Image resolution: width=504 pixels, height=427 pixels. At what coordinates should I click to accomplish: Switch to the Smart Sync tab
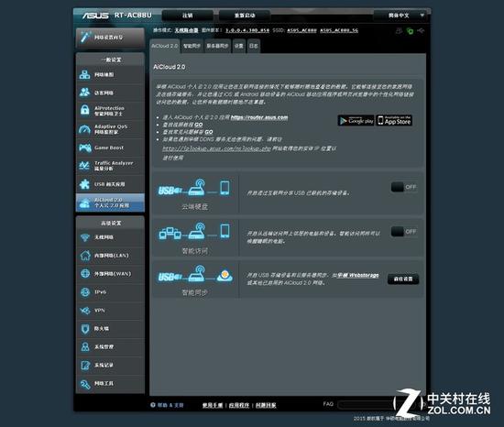point(192,46)
